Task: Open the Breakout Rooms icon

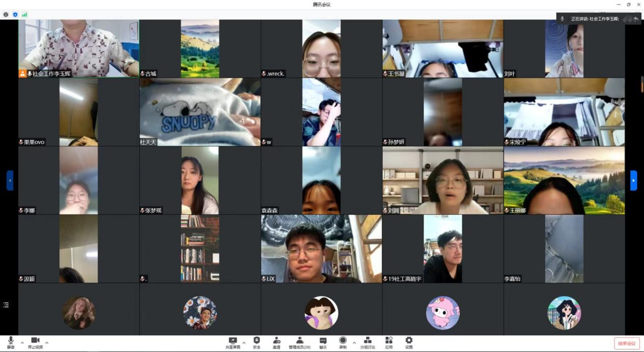Action: 367,342
